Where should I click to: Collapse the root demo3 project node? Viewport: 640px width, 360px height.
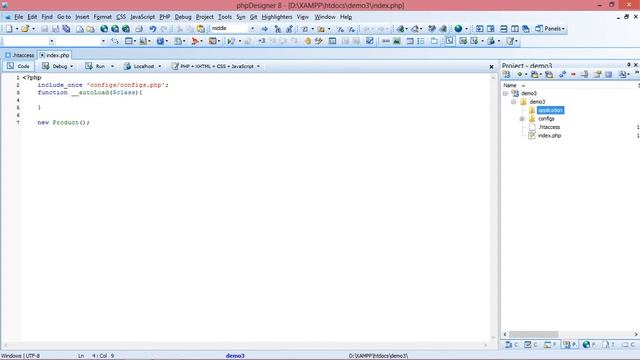505,93
